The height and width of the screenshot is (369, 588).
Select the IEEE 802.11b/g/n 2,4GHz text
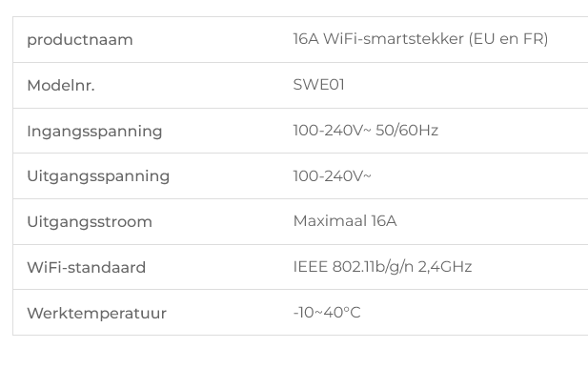[382, 267]
